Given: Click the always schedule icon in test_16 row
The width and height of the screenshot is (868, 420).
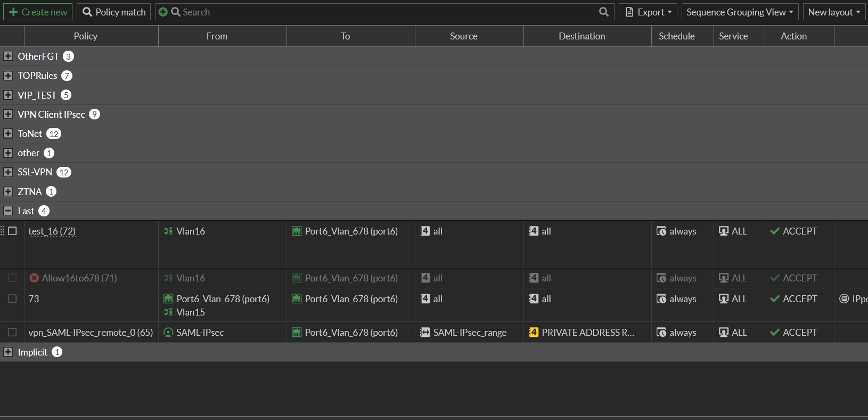Looking at the screenshot, I should (661, 231).
